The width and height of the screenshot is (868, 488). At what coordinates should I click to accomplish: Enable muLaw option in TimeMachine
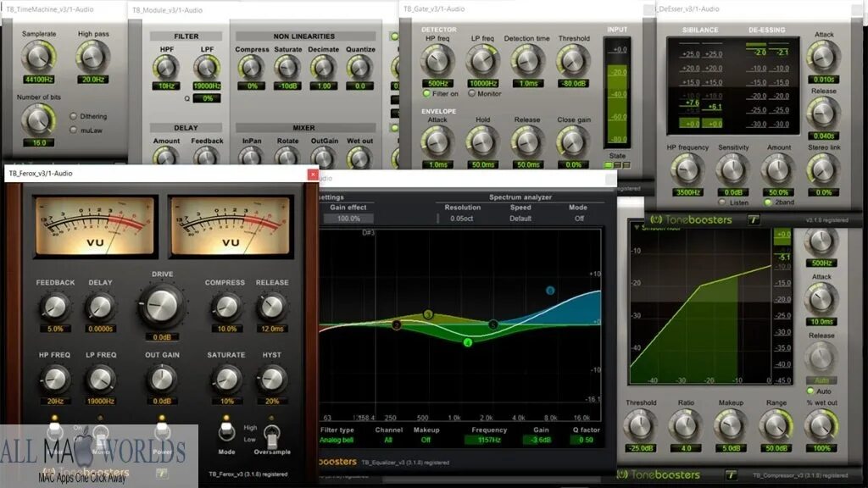pos(73,130)
